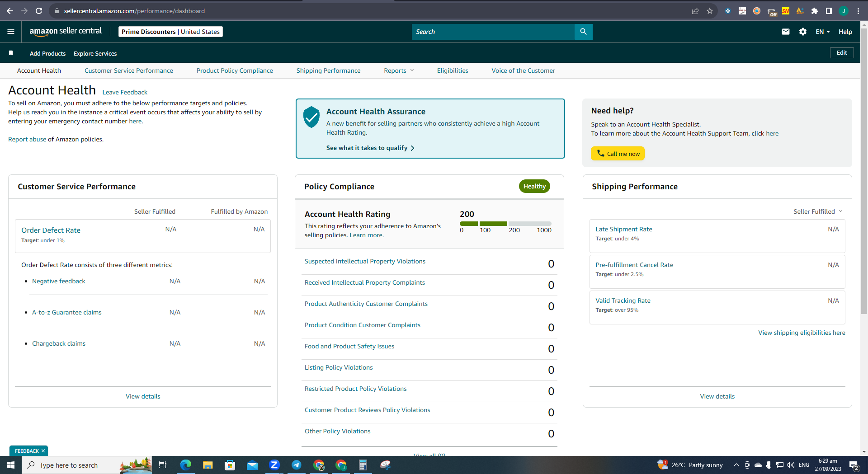View details under Customer Service Performance

[x=143, y=396]
